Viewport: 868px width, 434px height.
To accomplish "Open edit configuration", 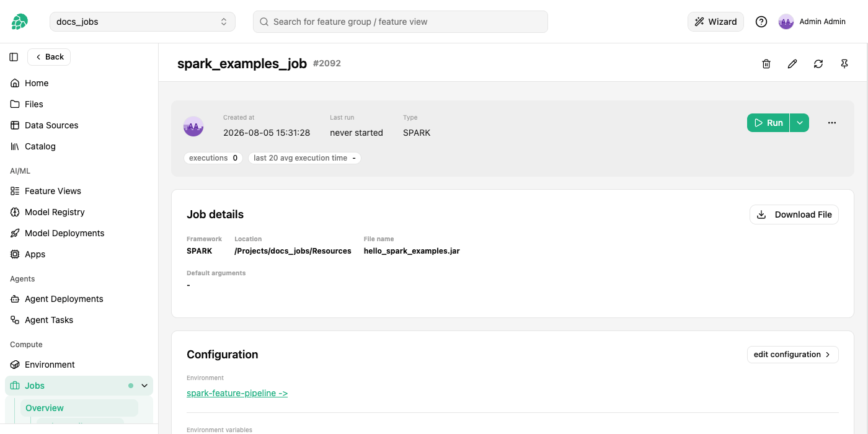I will pyautogui.click(x=793, y=355).
